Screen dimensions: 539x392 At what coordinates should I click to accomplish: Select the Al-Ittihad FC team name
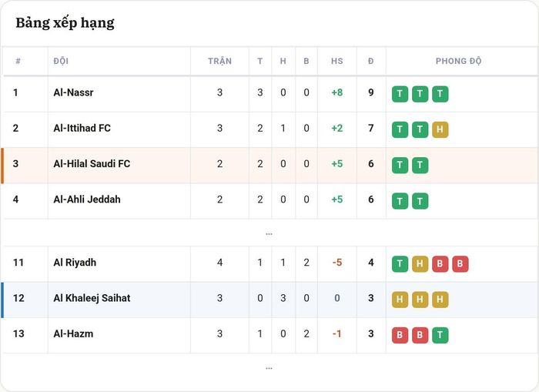82,129
